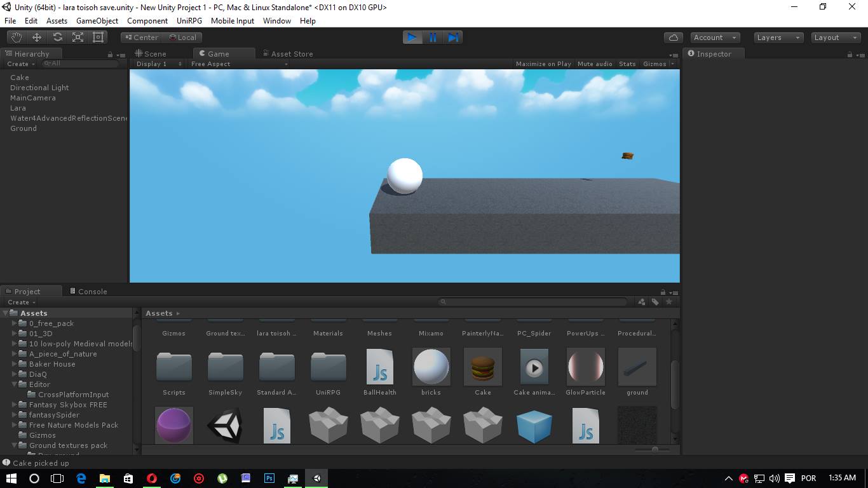Click the Pause button
Image resolution: width=868 pixels, height=488 pixels.
coord(433,37)
